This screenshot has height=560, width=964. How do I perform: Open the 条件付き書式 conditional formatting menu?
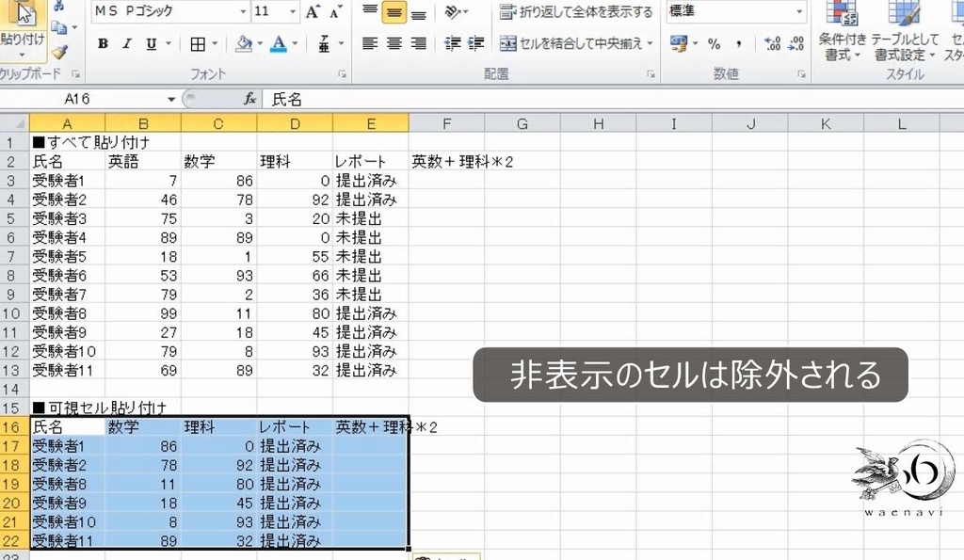click(842, 40)
